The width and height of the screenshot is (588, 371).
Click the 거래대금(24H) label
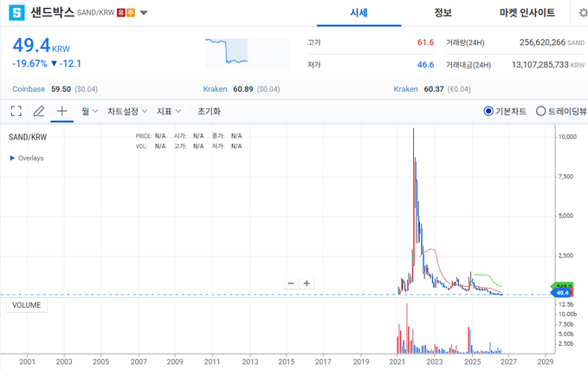coord(468,65)
